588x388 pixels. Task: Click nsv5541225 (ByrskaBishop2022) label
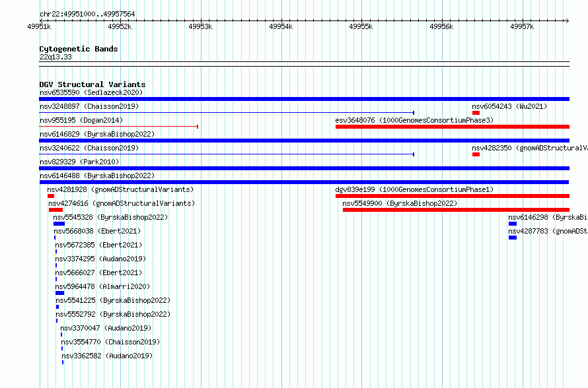[113, 300]
